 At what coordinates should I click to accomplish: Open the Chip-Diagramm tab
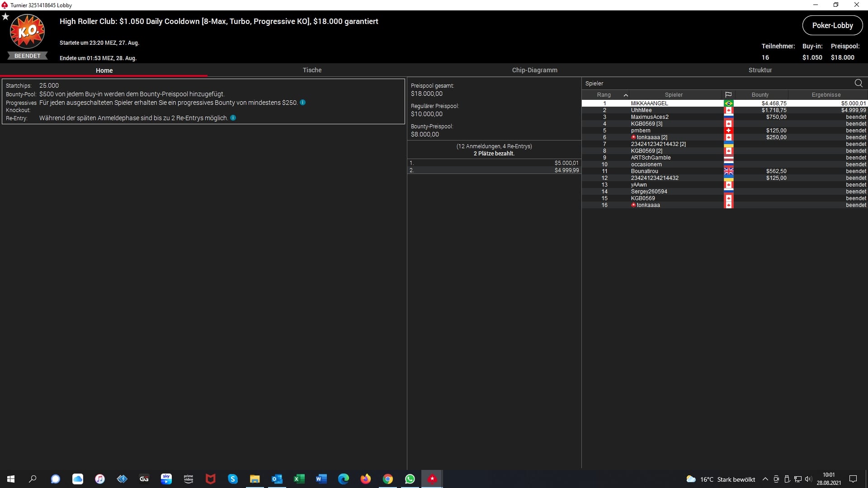click(x=534, y=70)
